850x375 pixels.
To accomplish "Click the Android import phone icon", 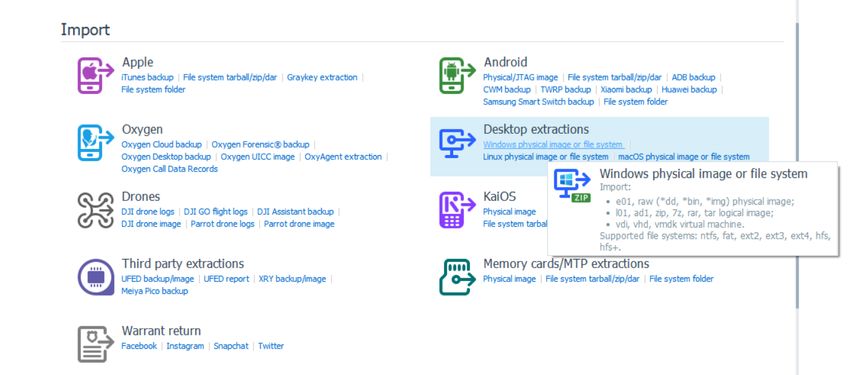I will tap(458, 75).
